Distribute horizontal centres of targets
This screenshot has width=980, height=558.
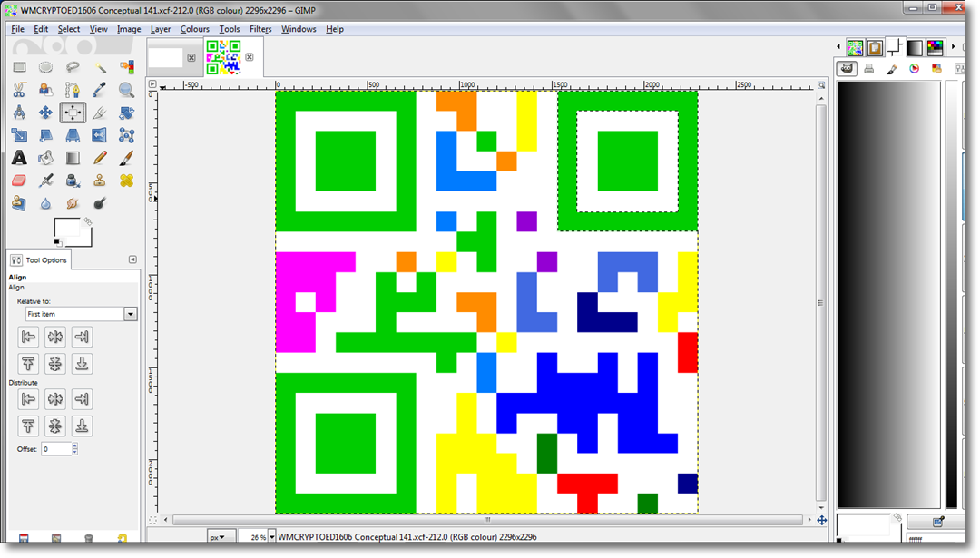[x=55, y=398]
